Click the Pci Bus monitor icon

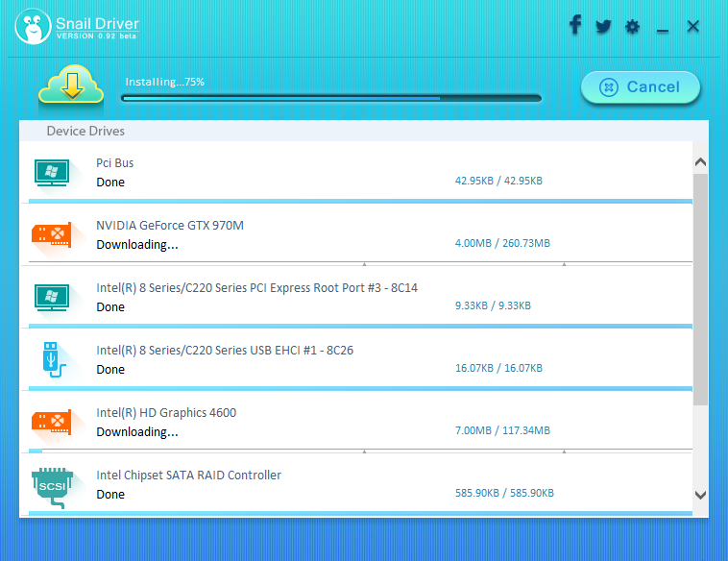tap(52, 172)
